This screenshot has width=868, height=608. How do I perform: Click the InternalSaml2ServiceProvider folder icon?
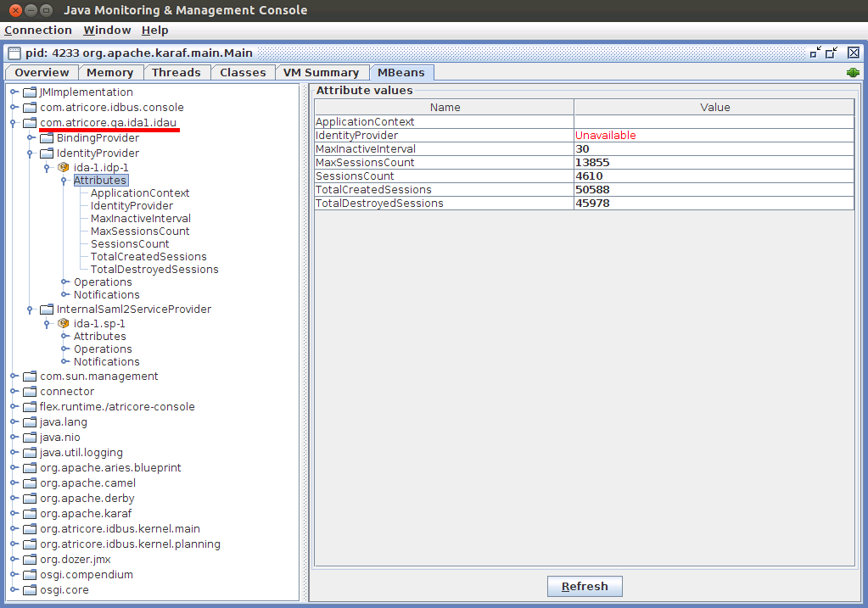point(47,310)
